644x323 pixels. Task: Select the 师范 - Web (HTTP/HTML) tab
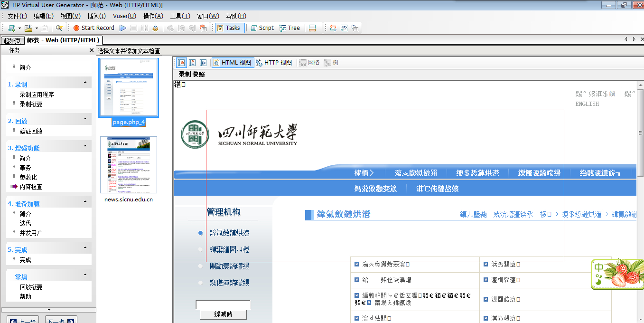(63, 40)
